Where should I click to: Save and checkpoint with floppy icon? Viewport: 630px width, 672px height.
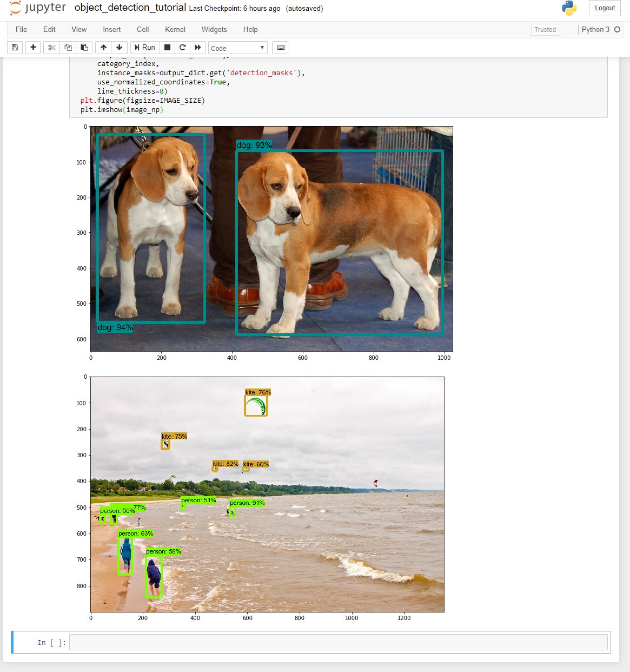click(x=15, y=48)
